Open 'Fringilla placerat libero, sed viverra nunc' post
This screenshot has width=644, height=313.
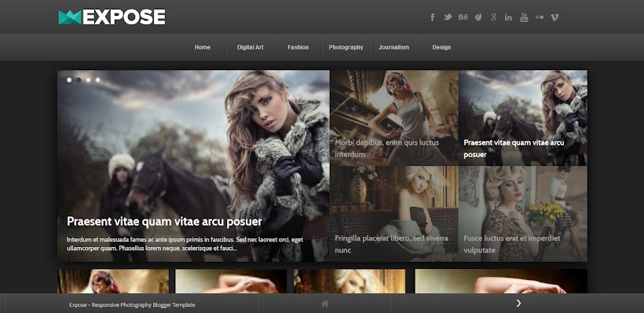point(394,213)
